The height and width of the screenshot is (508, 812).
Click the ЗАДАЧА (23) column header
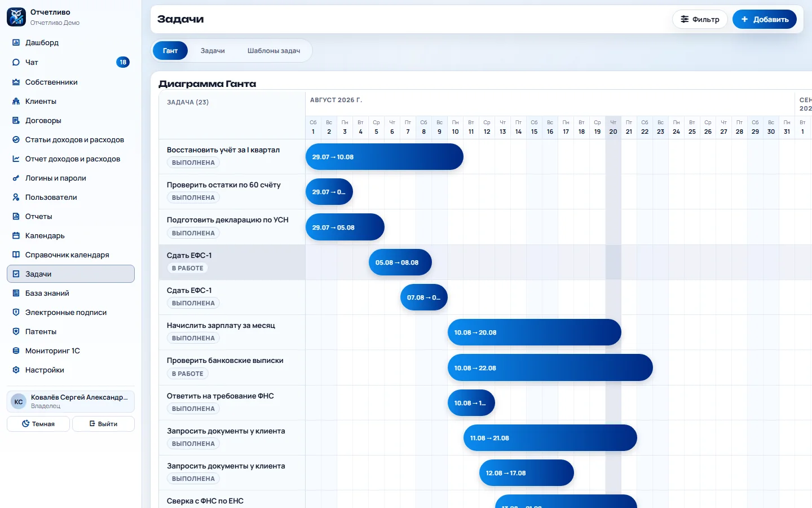[188, 102]
